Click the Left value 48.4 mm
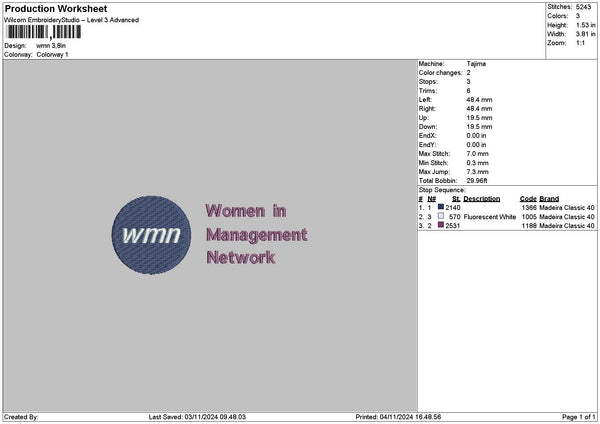600x424 pixels. click(x=479, y=100)
